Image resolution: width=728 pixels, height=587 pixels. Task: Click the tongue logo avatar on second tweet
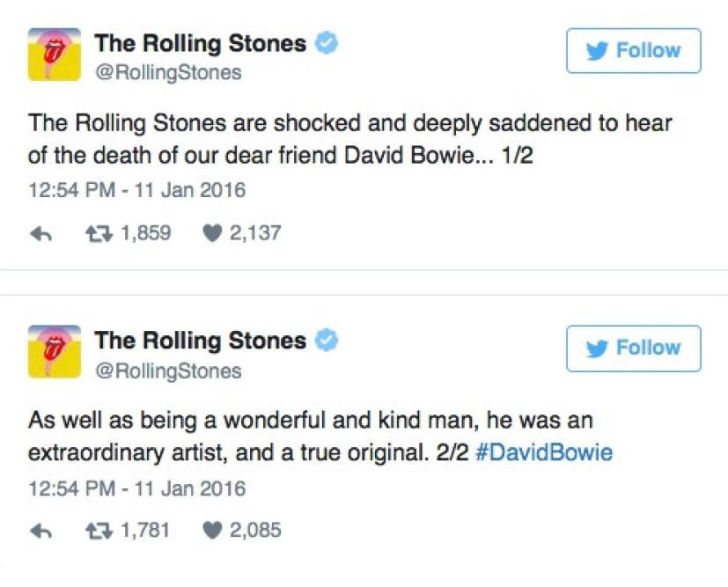click(x=55, y=351)
